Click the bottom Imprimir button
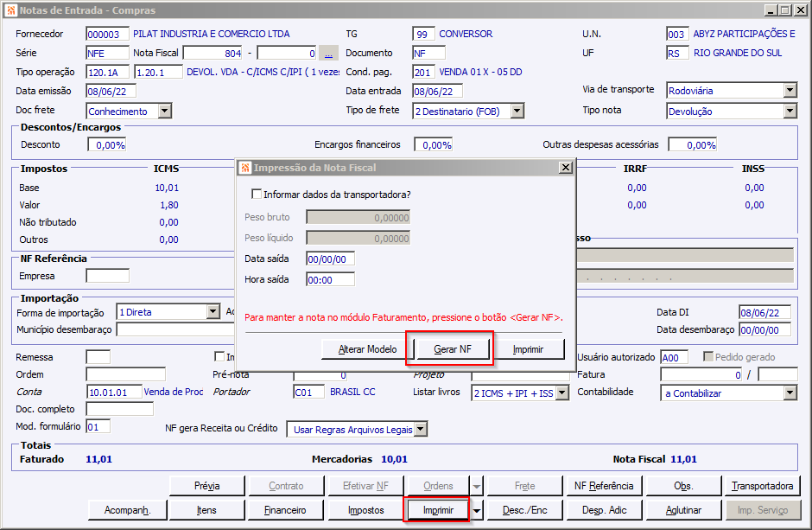Screen dimensions: 812x530 tap(438, 510)
